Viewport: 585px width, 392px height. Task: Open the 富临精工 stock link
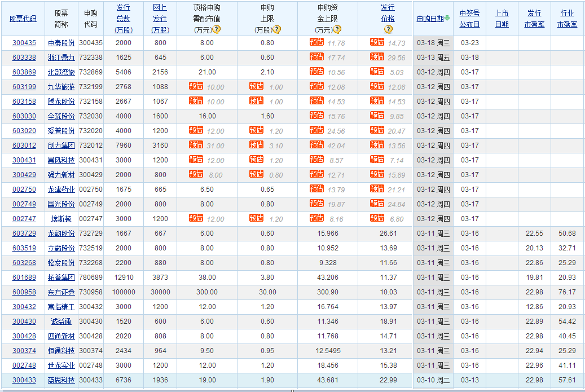click(61, 307)
